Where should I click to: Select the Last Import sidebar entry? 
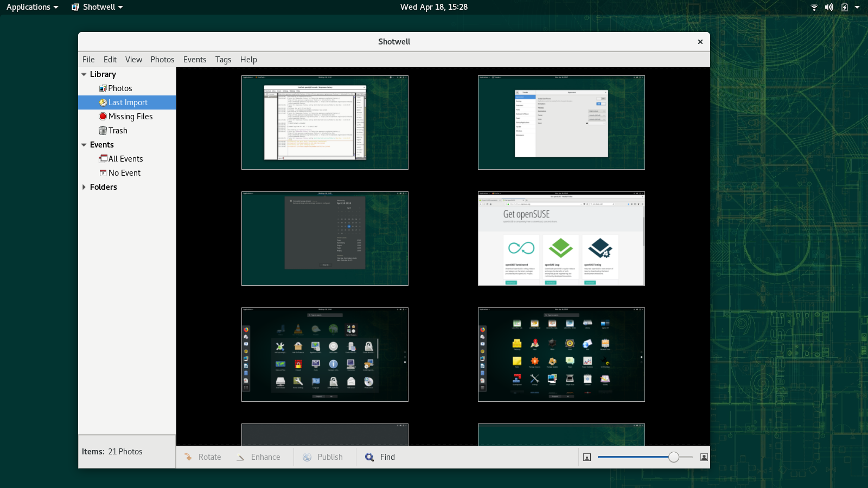(127, 102)
